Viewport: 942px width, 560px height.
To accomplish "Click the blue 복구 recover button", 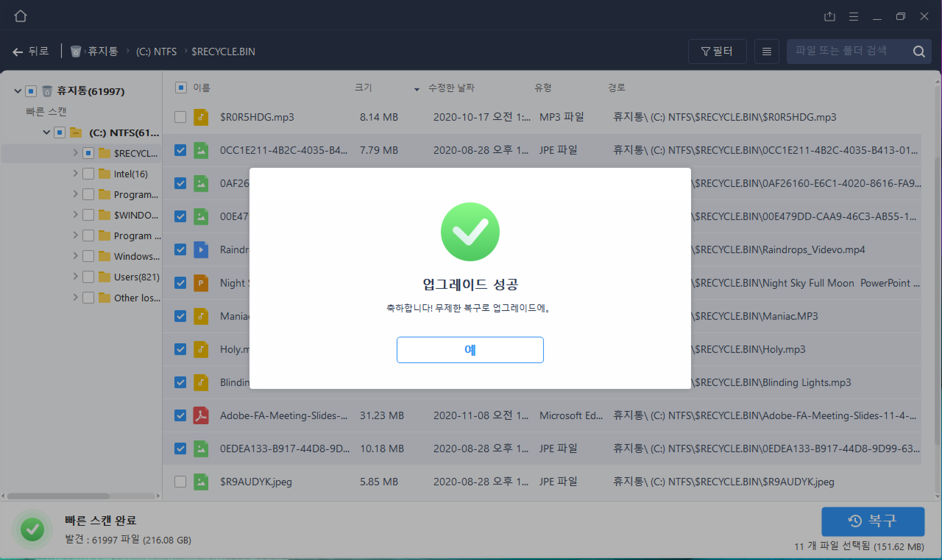I will click(x=872, y=521).
